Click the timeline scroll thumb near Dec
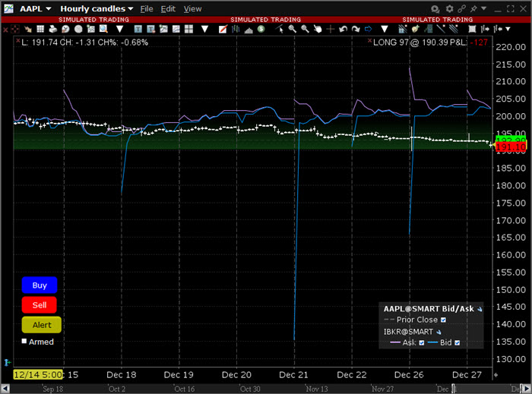Image resolution: width=532 pixels, height=394 pixels. [x=454, y=389]
